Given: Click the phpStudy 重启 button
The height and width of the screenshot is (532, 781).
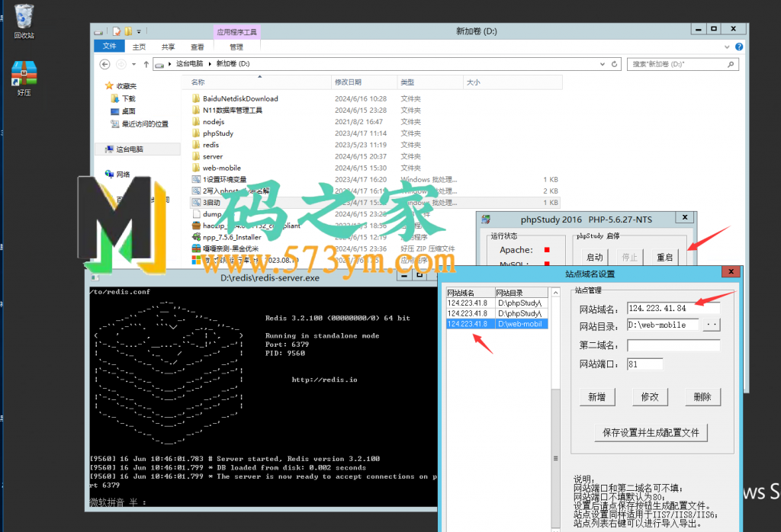Looking at the screenshot, I should [x=664, y=257].
